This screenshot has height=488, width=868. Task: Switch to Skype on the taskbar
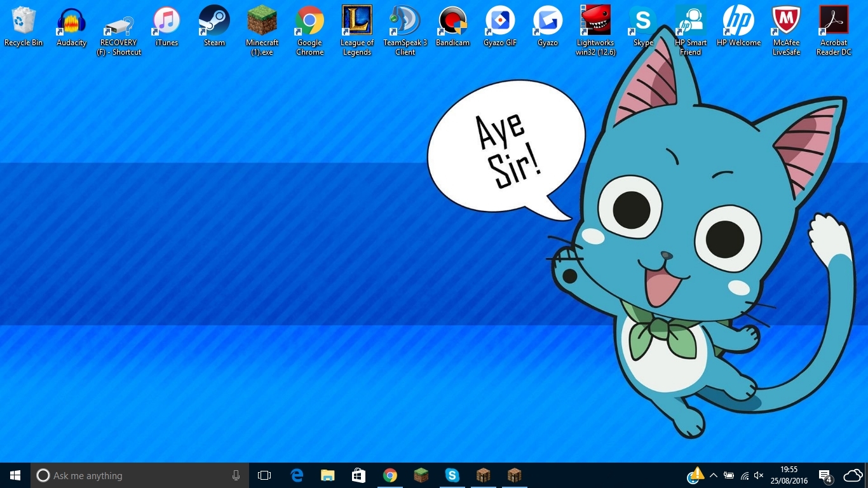[x=452, y=475]
